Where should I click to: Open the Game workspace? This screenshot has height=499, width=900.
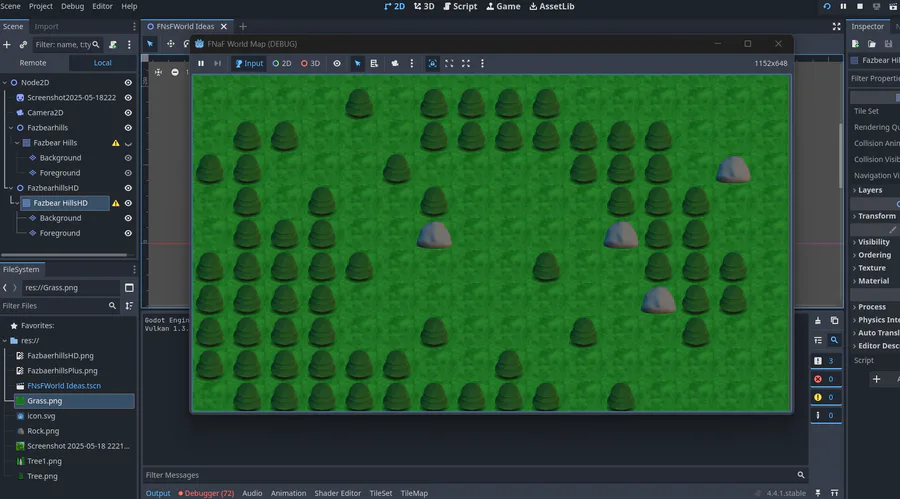tap(503, 6)
